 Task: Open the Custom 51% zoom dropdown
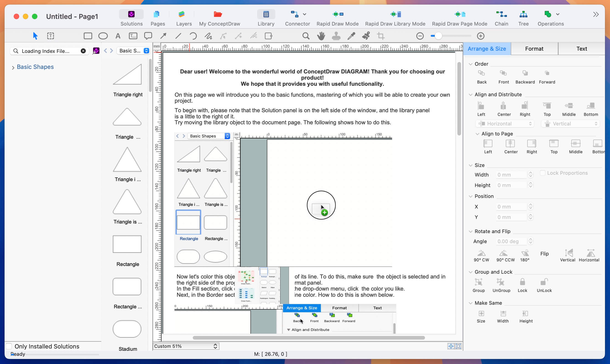coord(185,346)
